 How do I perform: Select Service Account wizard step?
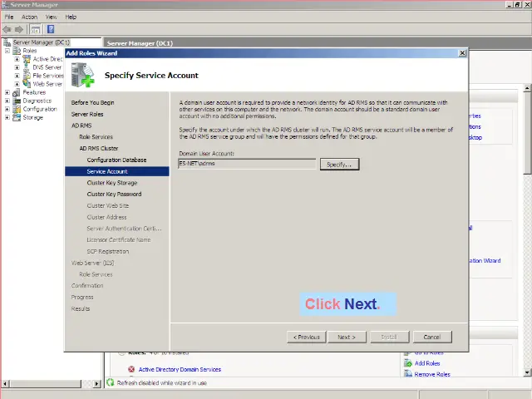pyautogui.click(x=117, y=171)
